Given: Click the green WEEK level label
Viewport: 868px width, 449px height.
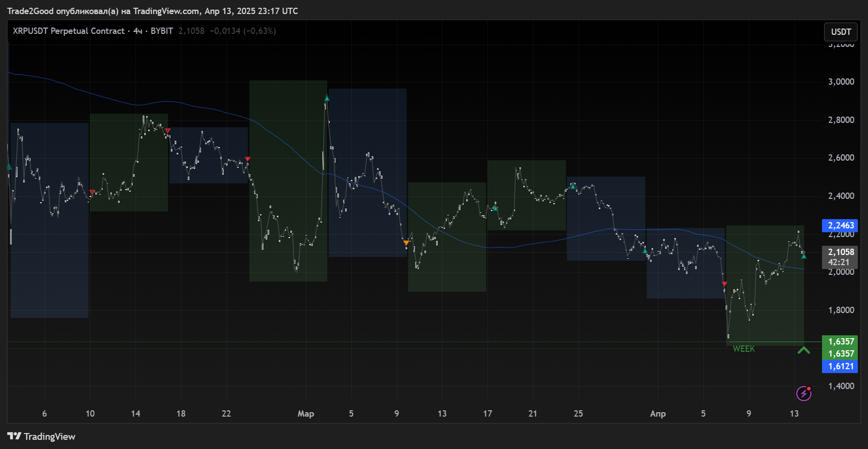Looking at the screenshot, I should click(744, 349).
